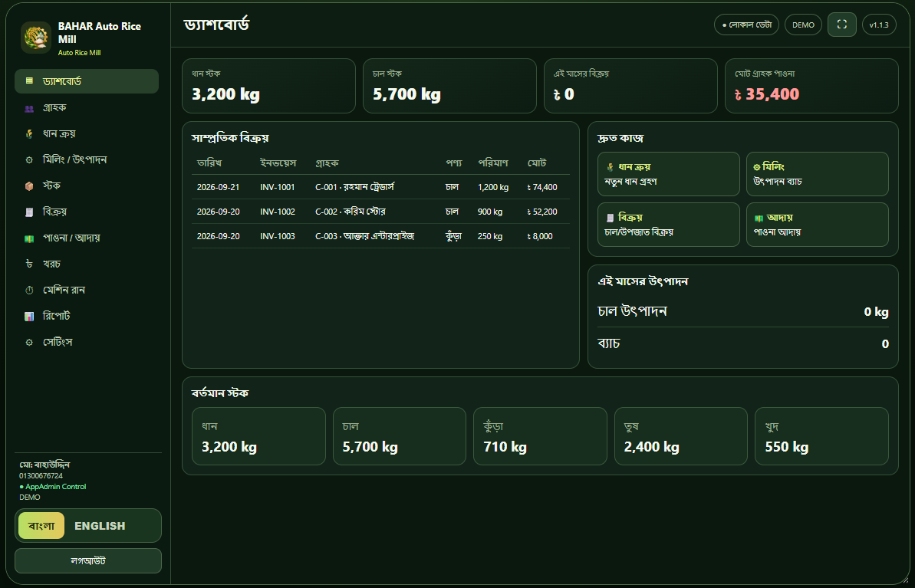Click মোট গ্রাহক পাওনা ৳ 35,400 card
This screenshot has width=915, height=588.
[x=811, y=86]
